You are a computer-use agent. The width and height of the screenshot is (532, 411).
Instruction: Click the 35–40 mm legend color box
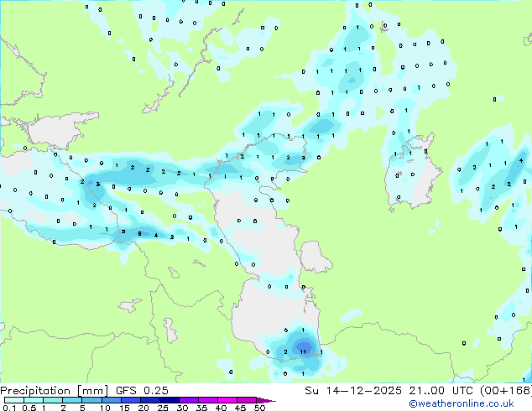click(x=208, y=400)
